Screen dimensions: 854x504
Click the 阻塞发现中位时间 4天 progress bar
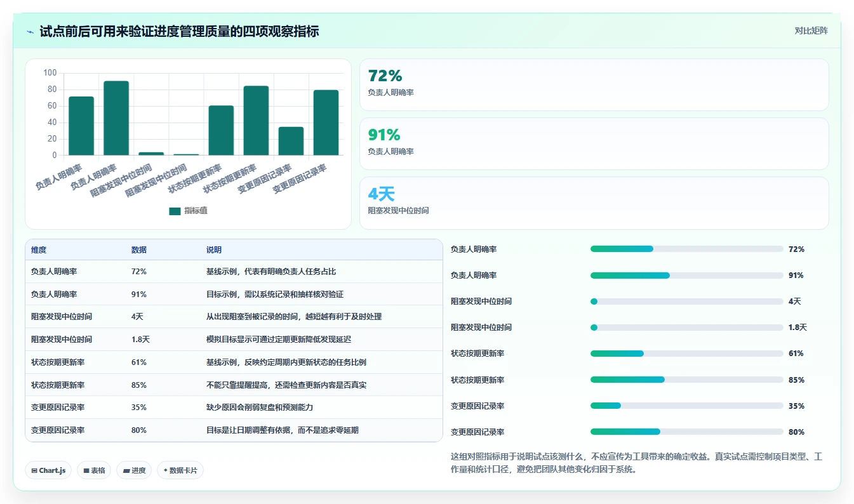686,301
